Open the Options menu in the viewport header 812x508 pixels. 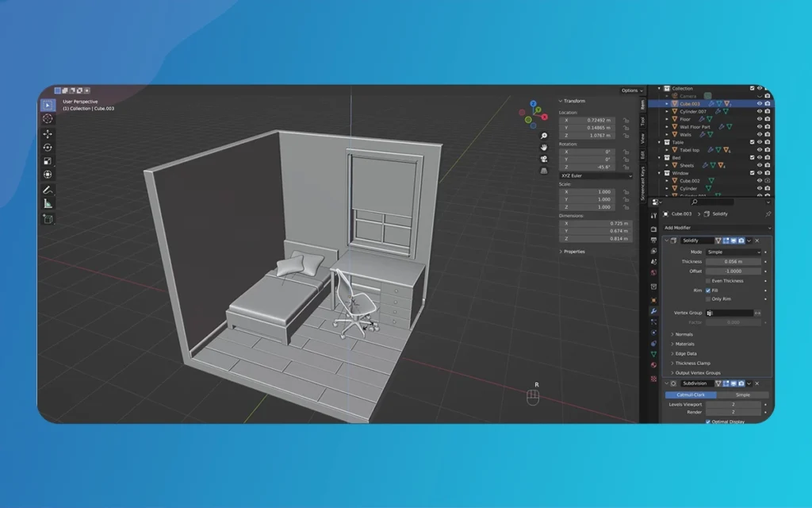630,90
